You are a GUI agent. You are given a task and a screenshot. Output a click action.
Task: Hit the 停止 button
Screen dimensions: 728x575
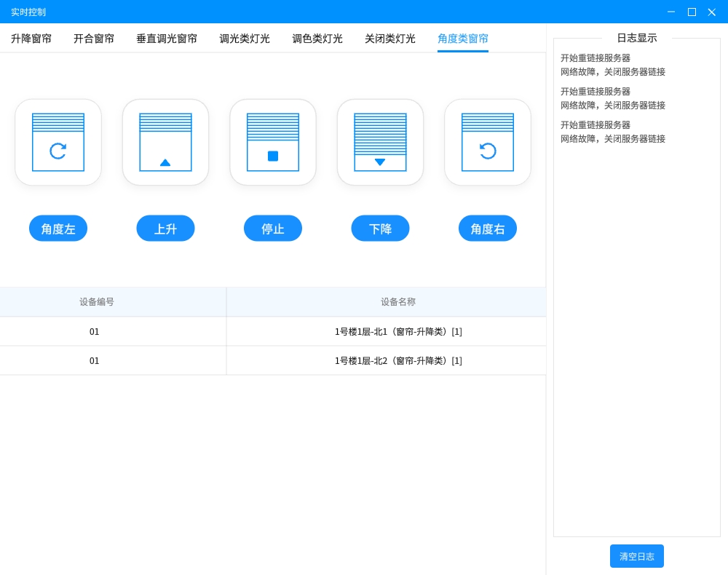coord(273,229)
